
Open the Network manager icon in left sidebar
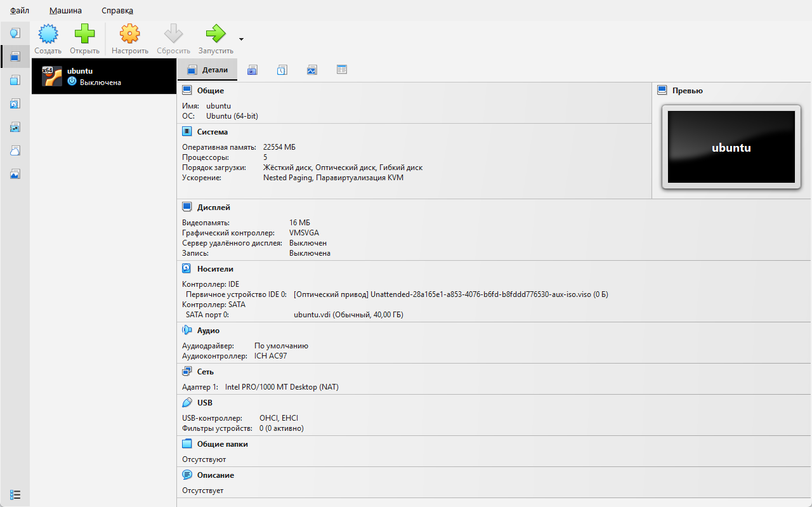(15, 127)
